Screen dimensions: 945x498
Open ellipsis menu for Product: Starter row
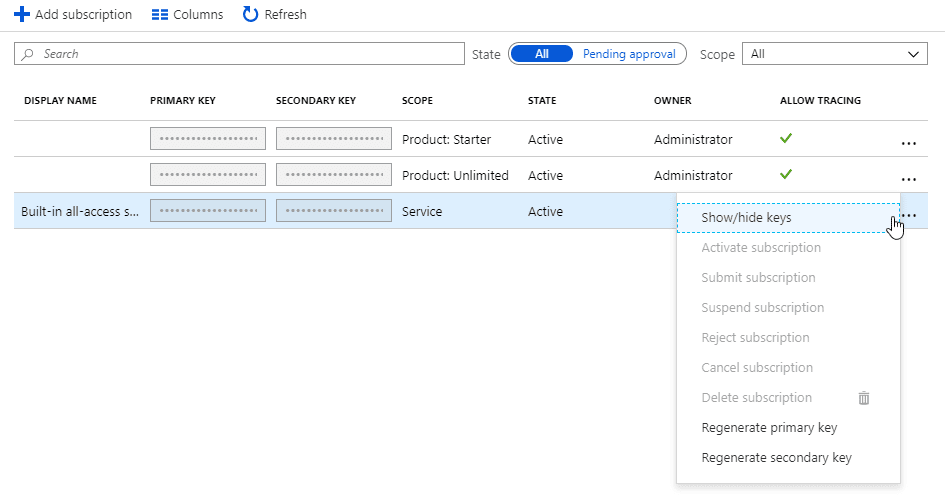(x=908, y=143)
